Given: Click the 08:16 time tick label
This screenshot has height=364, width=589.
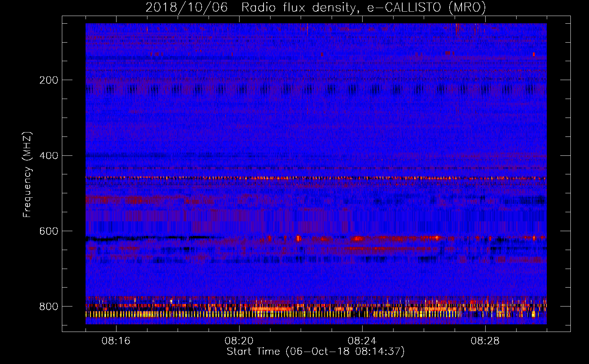Looking at the screenshot, I should pyautogui.click(x=116, y=341).
